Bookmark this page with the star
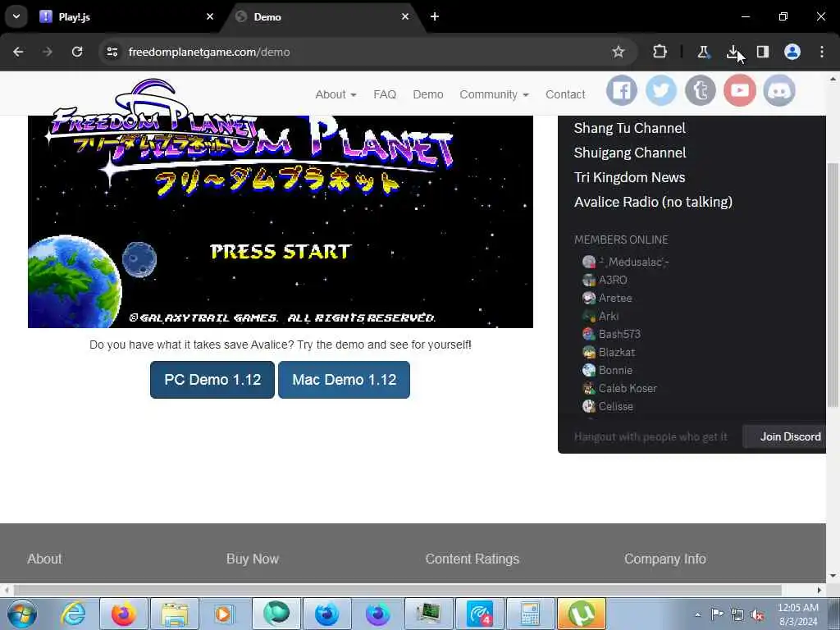 click(x=619, y=52)
